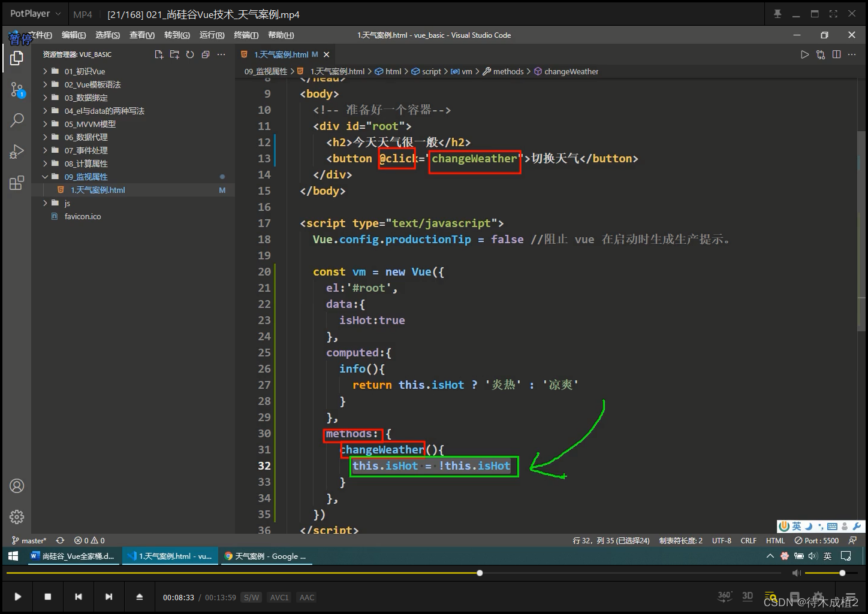
Task: Click the editor vertical scrollbar
Action: click(x=862, y=231)
